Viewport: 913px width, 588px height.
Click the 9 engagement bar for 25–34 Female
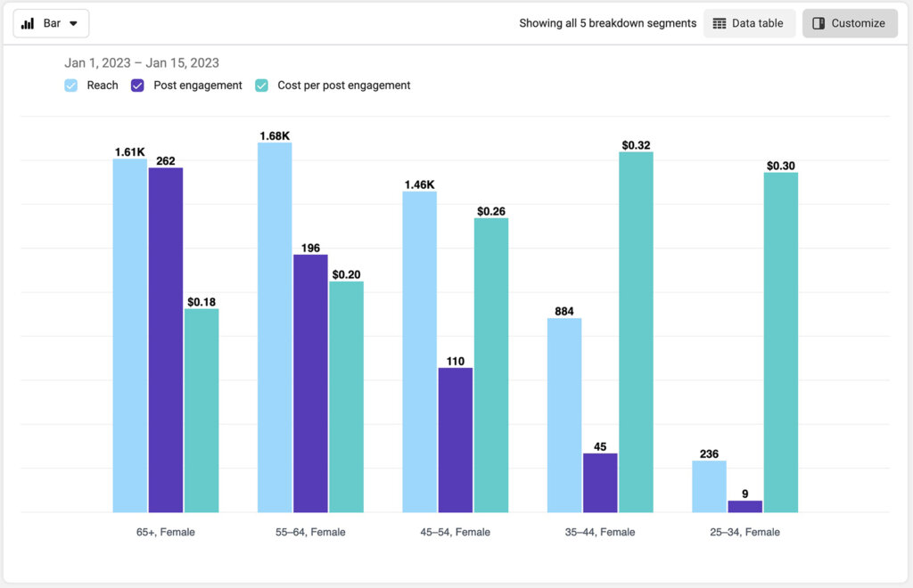click(745, 506)
